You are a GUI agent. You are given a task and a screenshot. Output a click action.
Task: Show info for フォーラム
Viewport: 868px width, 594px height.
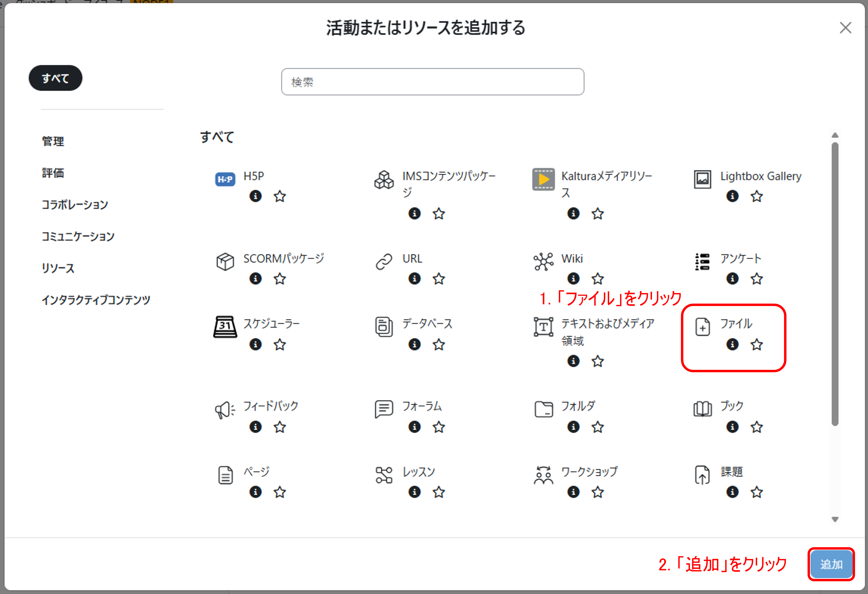tap(415, 427)
